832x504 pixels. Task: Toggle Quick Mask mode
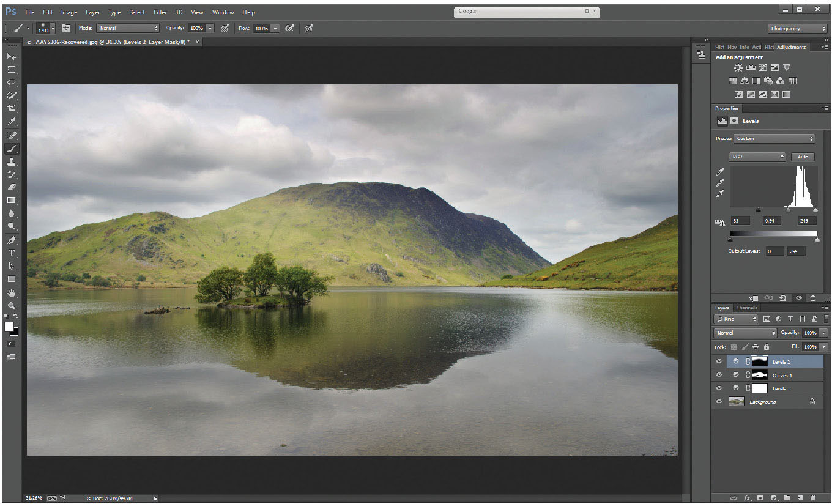point(11,344)
